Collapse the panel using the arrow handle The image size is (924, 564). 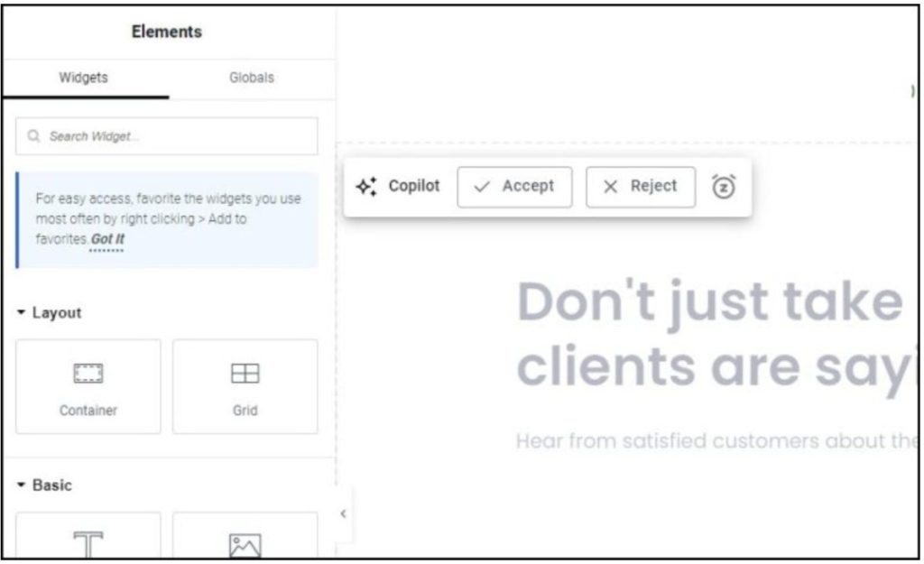(344, 513)
